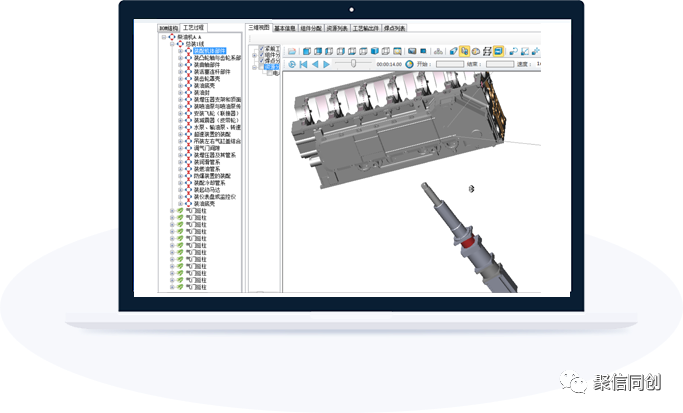Select 装减震器（皮带轮） tree item

click(x=216, y=120)
